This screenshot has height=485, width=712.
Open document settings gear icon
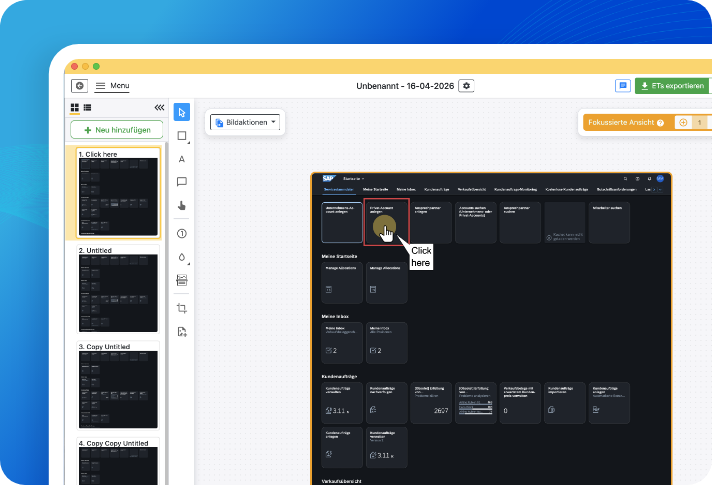point(466,86)
